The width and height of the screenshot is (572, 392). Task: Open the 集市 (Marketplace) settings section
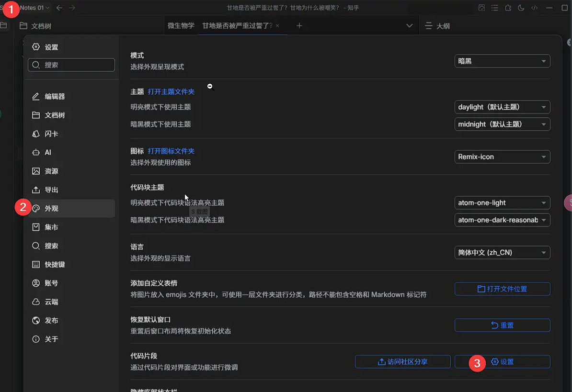[x=51, y=227]
